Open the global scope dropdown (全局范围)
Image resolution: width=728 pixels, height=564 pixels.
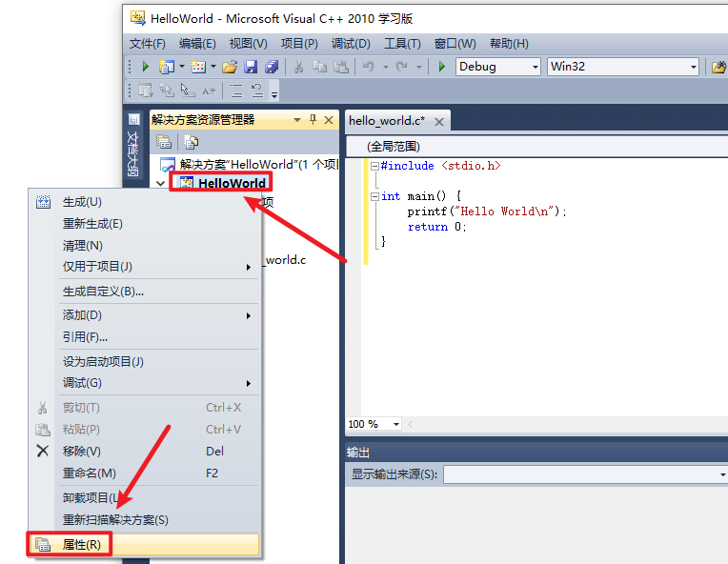pyautogui.click(x=537, y=147)
